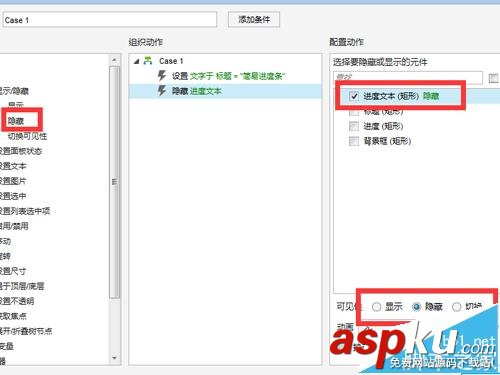This screenshot has width=500, height=375.
Task: Click the 显示/隐藏 action group
Action: [14, 91]
